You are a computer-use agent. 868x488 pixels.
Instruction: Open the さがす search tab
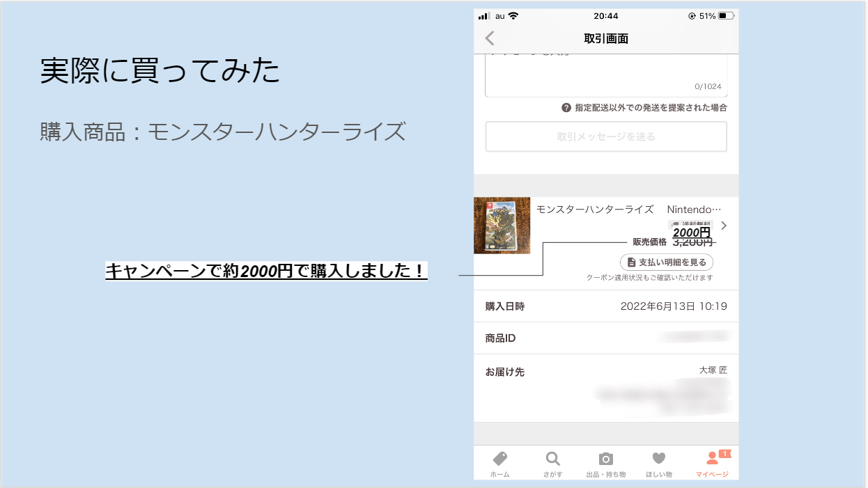(552, 464)
